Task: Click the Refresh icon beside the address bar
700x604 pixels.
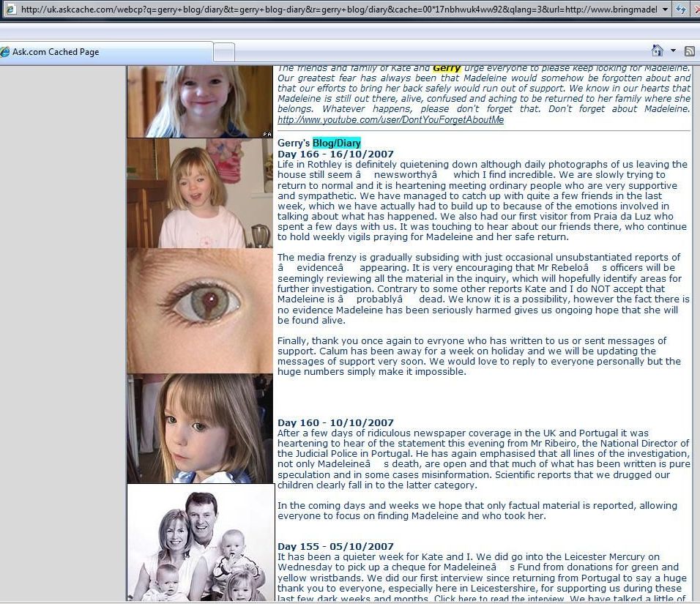Action: tap(681, 10)
